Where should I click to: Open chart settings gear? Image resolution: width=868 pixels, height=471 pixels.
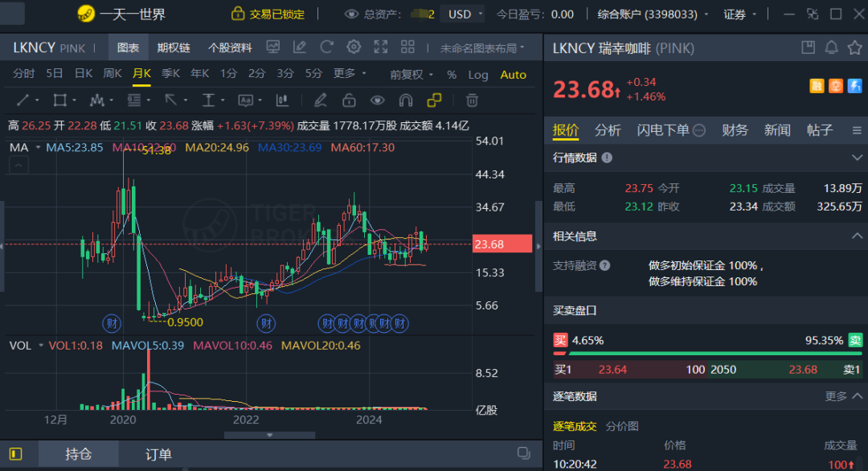point(354,47)
